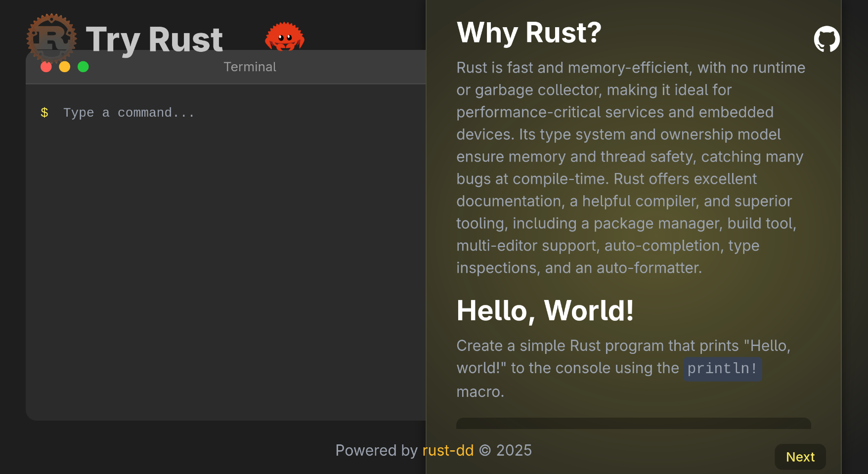Select the 'Why Rust?' heading
The height and width of the screenshot is (474, 868).
529,33
